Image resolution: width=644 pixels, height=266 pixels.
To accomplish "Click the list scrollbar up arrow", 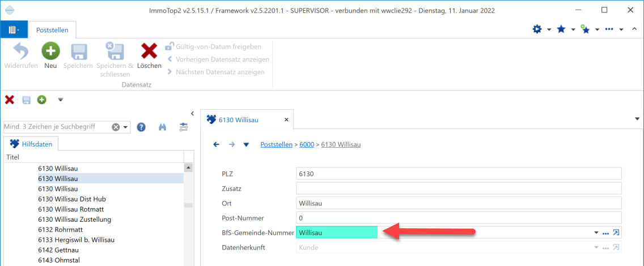I will 189,167.
